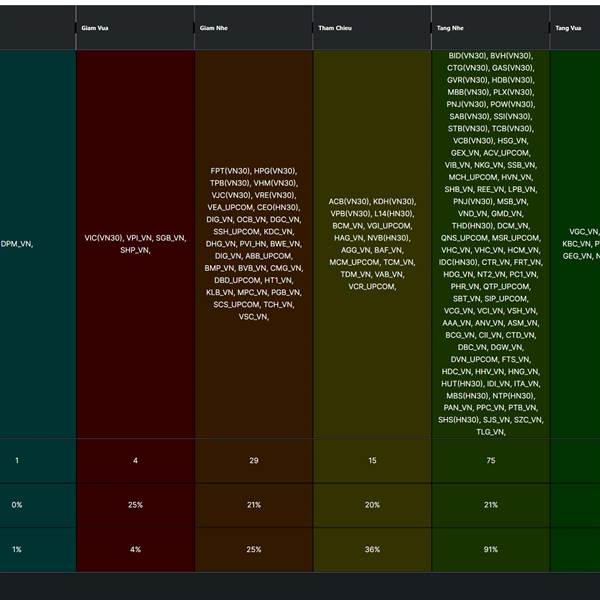
Task: Select the TCM_VN ticker
Action: click(x=400, y=262)
